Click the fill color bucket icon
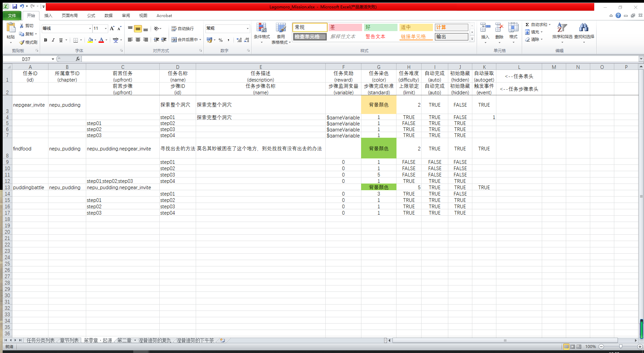This screenshot has width=644, height=353. (90, 40)
